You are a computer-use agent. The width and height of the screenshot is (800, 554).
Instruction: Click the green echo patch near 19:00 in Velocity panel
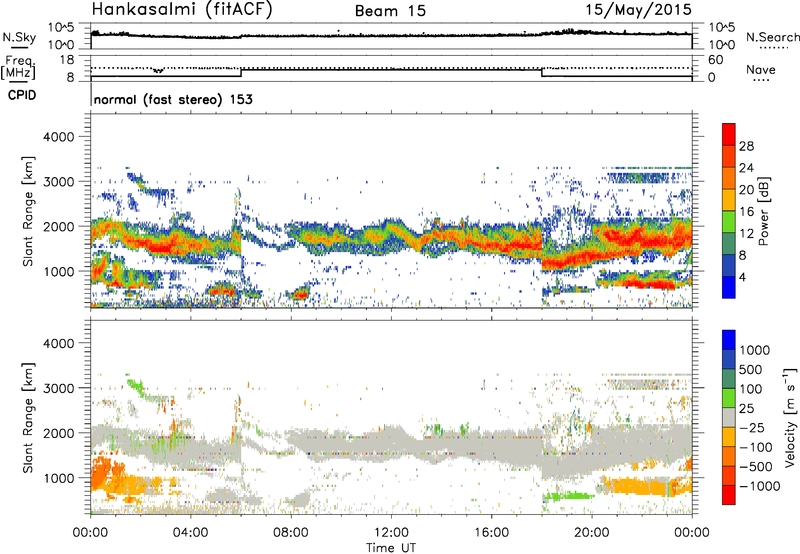tap(569, 495)
